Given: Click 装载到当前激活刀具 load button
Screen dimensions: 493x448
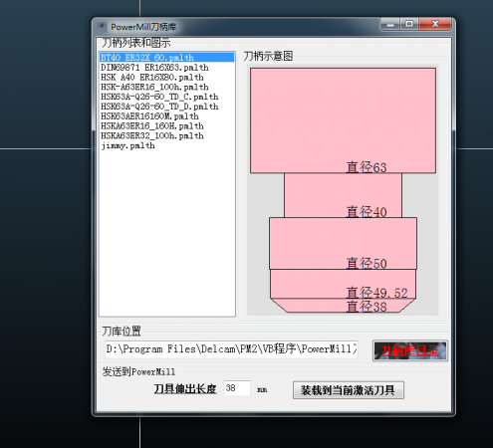Looking at the screenshot, I should [349, 390].
